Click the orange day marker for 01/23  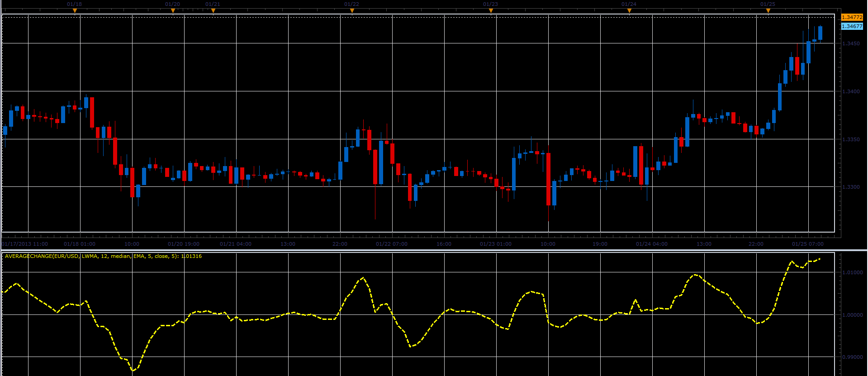coord(491,11)
